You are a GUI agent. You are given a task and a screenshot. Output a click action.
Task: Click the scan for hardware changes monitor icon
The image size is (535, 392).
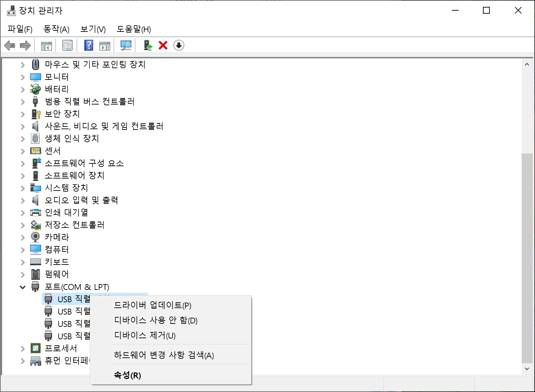126,45
